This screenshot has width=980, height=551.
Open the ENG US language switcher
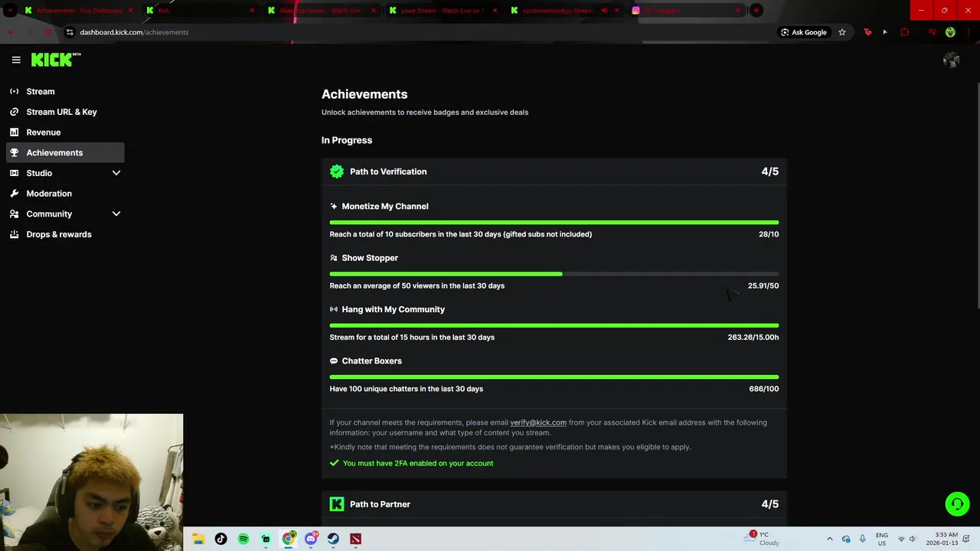point(882,539)
